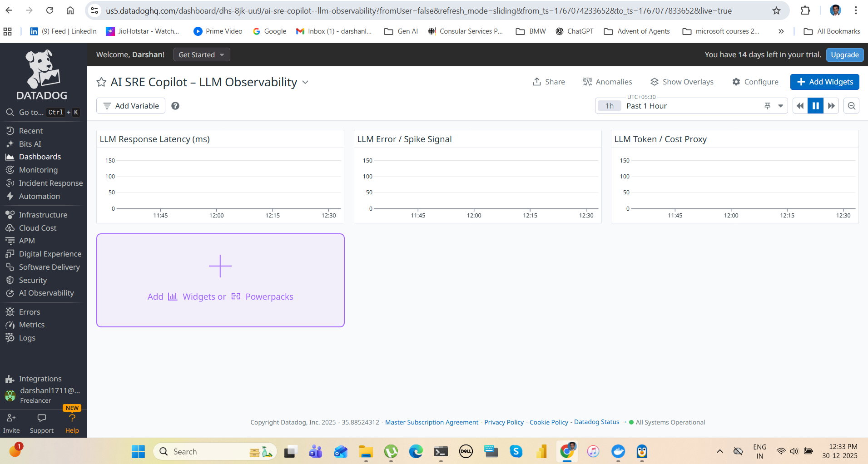This screenshot has height=464, width=868.
Task: Open Errors in sidebar
Action: (x=30, y=312)
